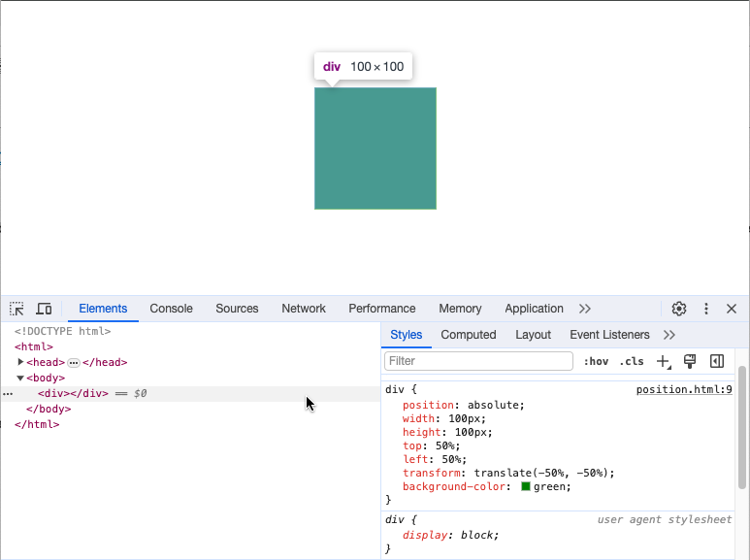The image size is (750, 560).
Task: Open the three-dot customize DevTools menu
Action: coord(706,309)
